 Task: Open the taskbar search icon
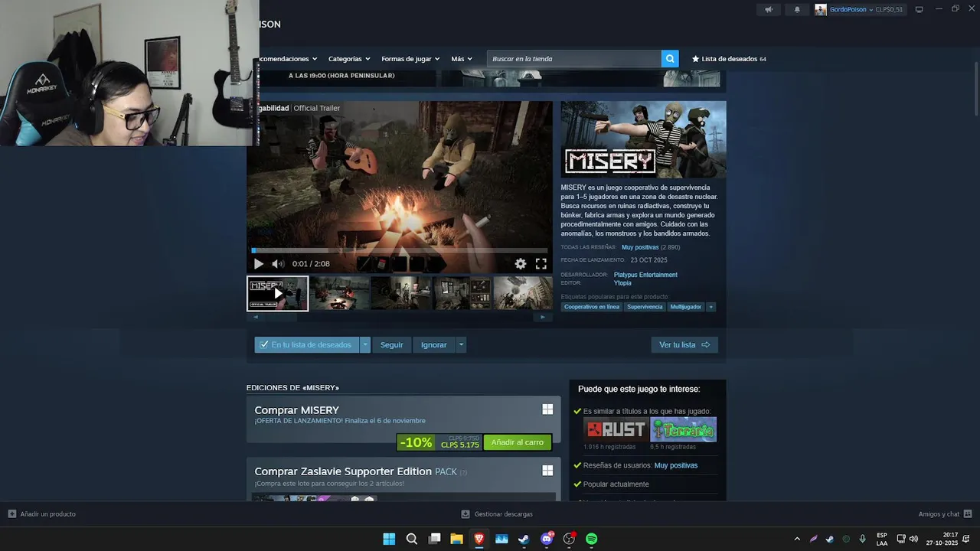click(412, 539)
